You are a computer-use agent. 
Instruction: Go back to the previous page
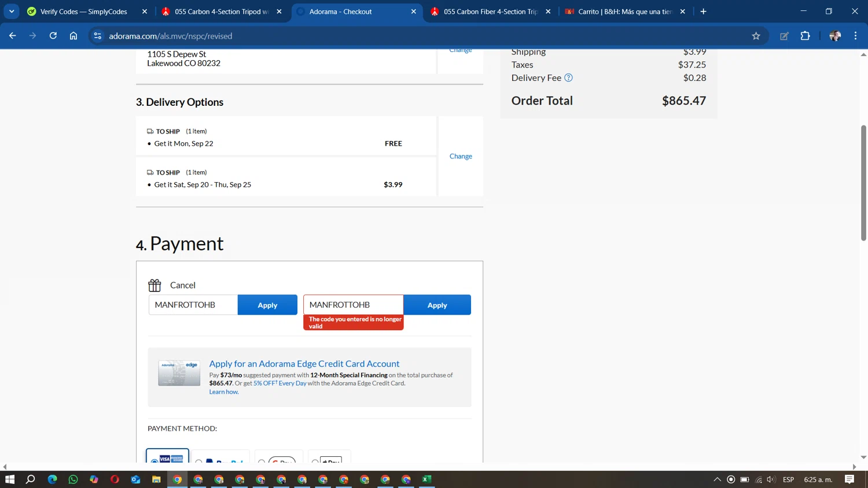click(x=12, y=36)
